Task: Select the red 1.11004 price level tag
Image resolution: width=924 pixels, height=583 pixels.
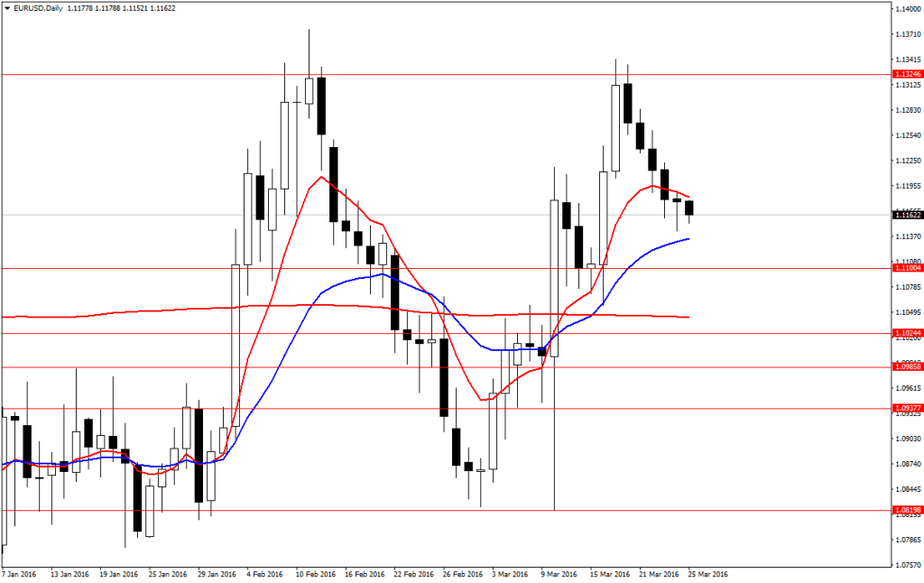Action: click(x=908, y=268)
